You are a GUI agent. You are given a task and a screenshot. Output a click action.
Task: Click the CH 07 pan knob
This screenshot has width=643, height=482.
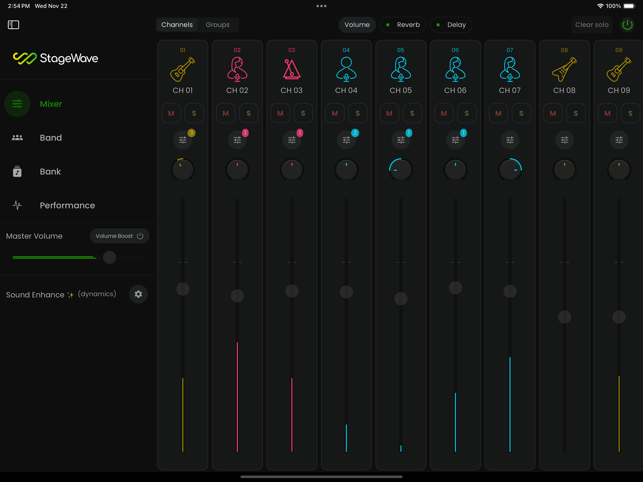coord(510,169)
